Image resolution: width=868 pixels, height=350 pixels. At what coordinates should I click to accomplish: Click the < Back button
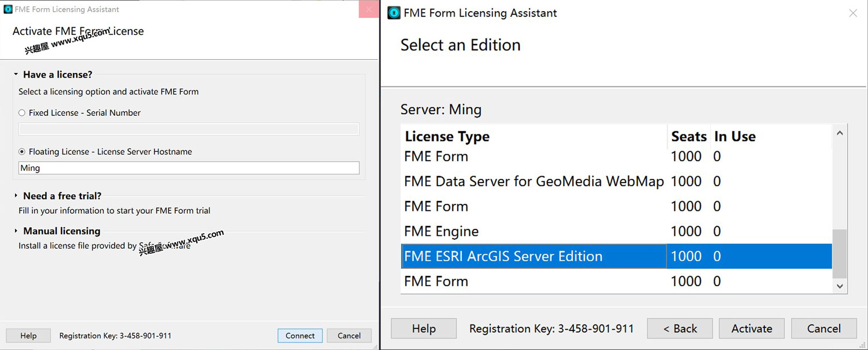point(680,329)
